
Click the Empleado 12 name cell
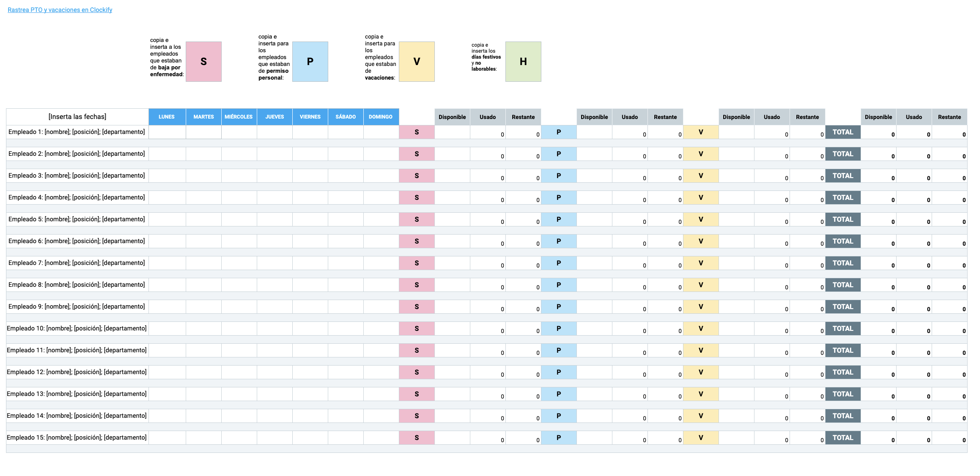click(x=77, y=372)
